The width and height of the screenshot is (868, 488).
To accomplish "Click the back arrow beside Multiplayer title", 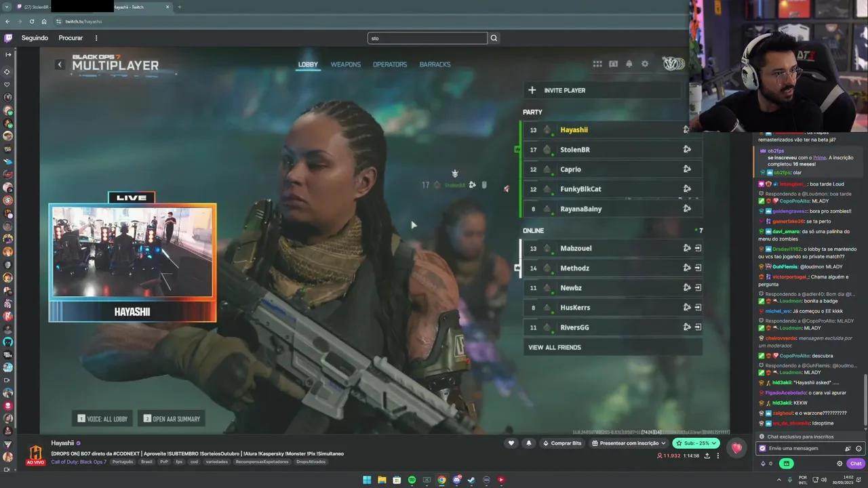I will pyautogui.click(x=60, y=64).
